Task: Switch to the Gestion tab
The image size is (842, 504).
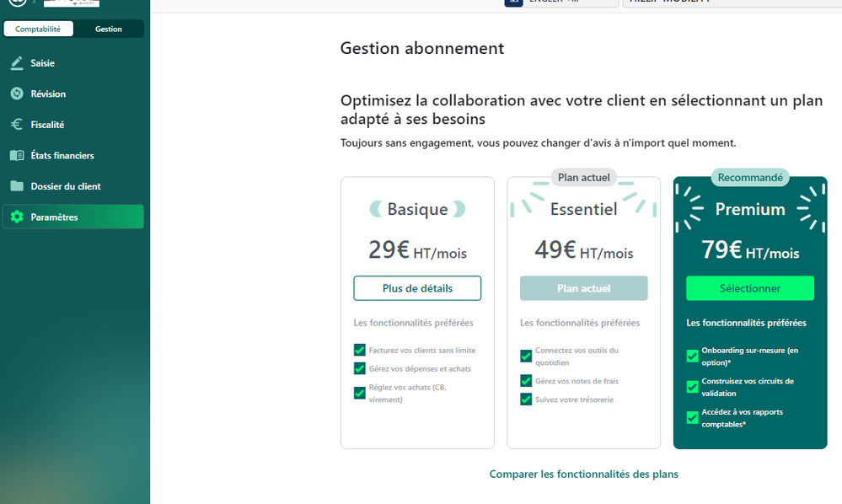Action: coord(108,29)
